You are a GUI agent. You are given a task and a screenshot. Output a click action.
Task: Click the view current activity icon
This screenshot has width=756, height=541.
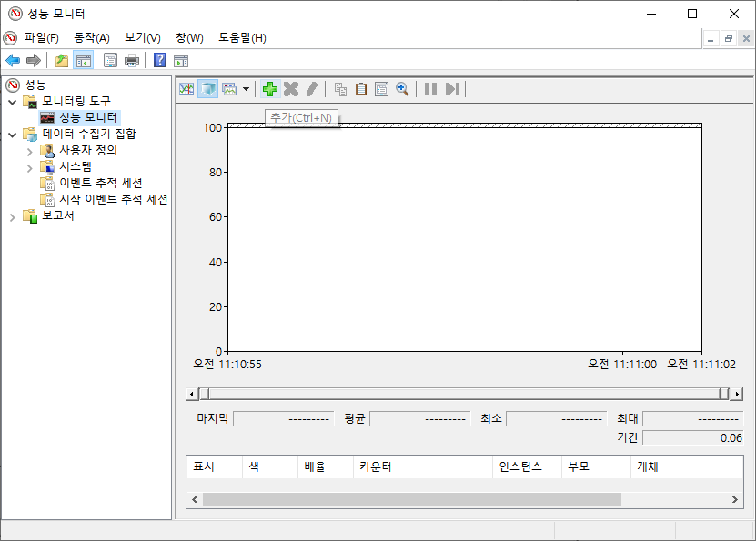tap(186, 89)
